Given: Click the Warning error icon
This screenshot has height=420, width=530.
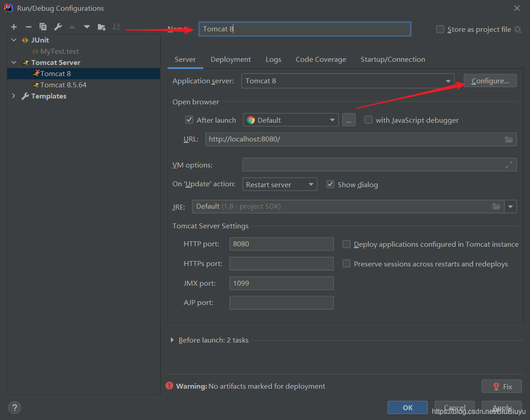Looking at the screenshot, I should pos(169,386).
